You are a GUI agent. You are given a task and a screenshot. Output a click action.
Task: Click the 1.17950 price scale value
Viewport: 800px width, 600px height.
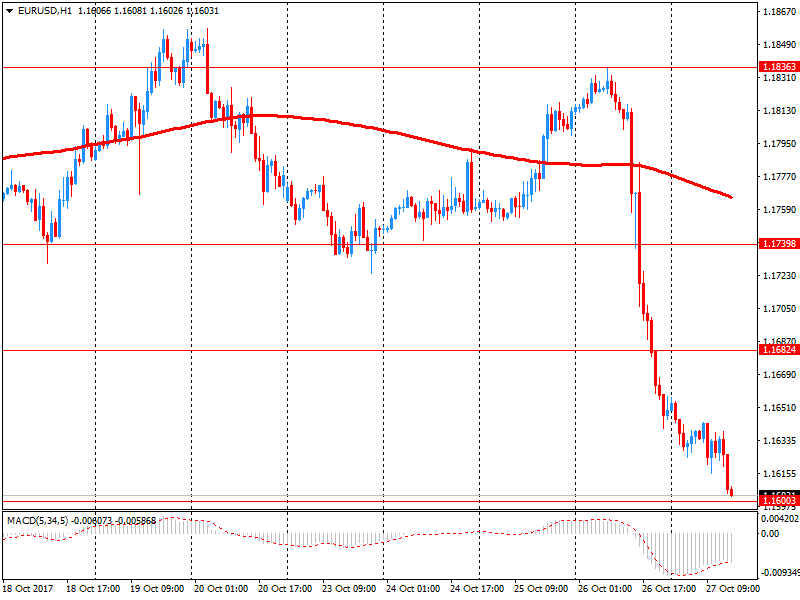point(779,144)
